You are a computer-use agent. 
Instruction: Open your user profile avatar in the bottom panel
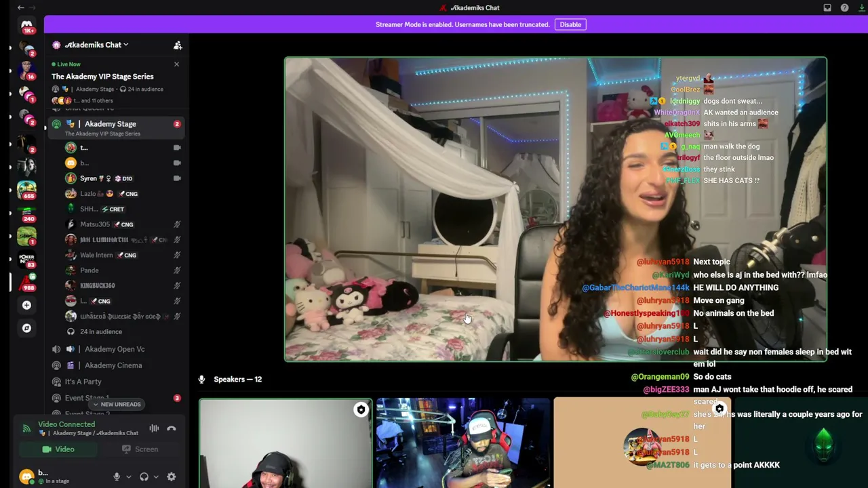click(x=26, y=476)
